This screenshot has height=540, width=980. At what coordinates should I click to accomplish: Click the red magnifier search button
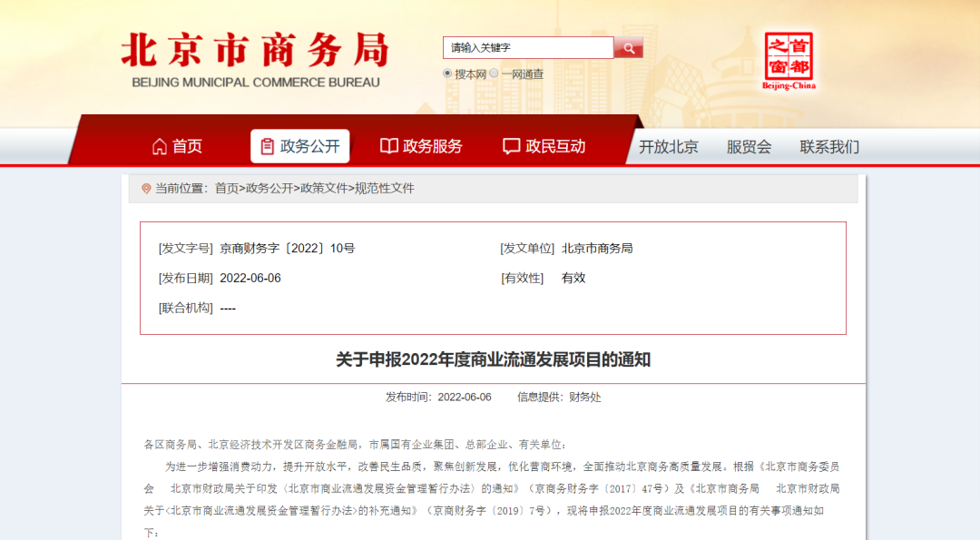click(628, 47)
